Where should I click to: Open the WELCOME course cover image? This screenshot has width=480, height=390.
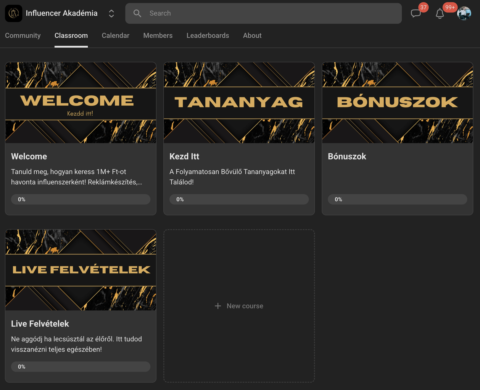[x=81, y=103]
